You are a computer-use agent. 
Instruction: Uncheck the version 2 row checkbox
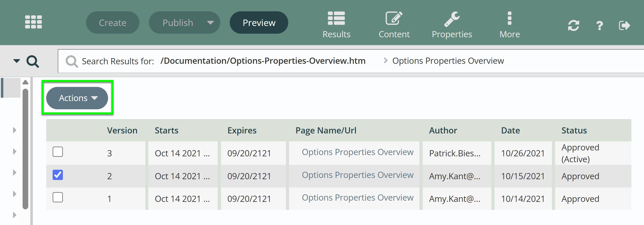[58, 175]
